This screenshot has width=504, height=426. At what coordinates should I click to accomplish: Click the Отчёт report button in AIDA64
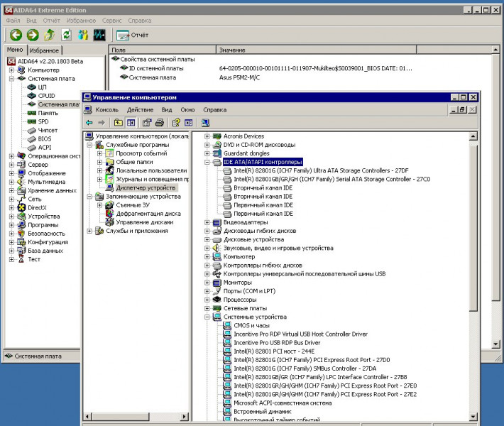click(132, 35)
